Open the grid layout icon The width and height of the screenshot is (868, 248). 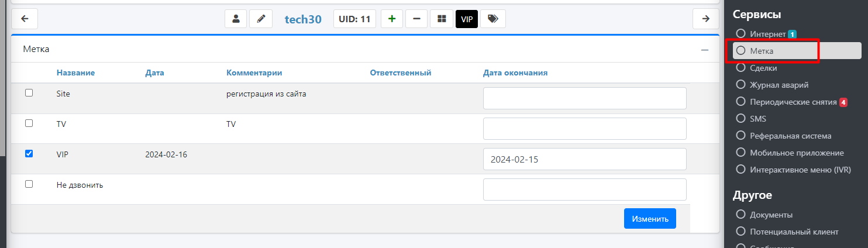point(442,19)
